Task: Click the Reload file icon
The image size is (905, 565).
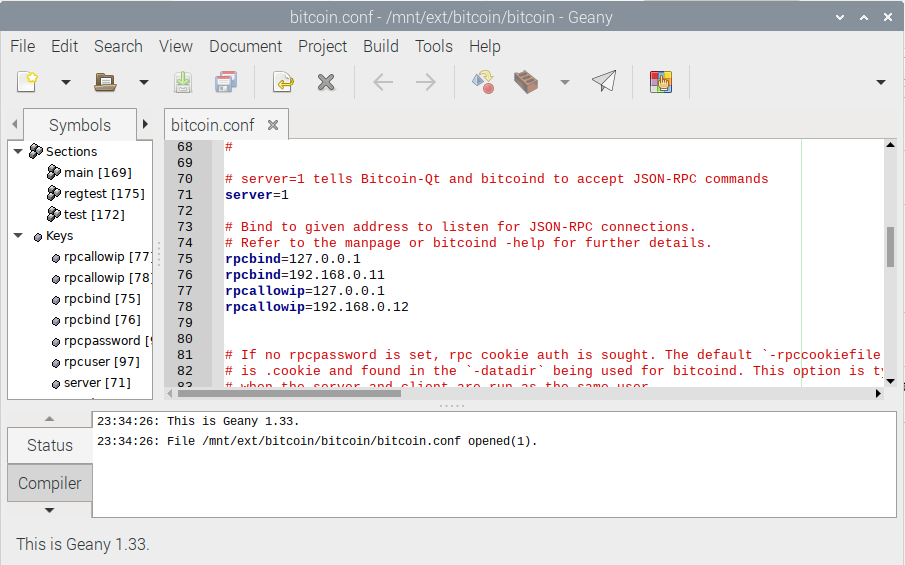Action: 283,82
